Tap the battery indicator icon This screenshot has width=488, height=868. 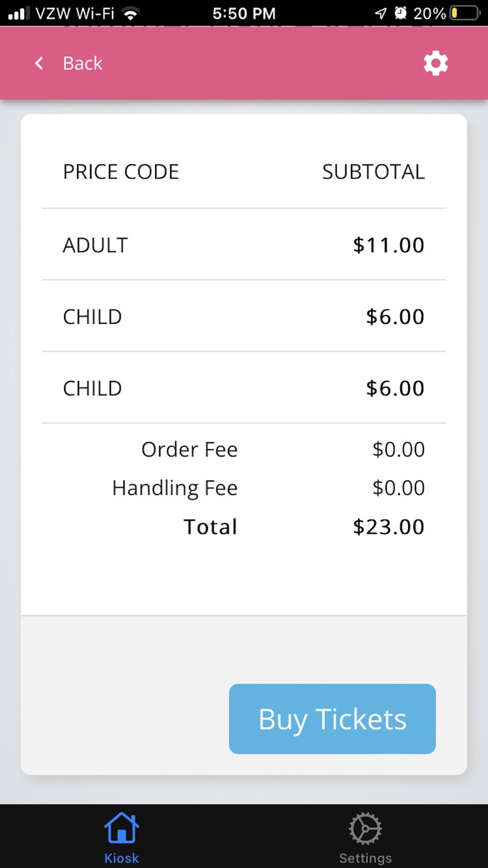click(x=465, y=13)
